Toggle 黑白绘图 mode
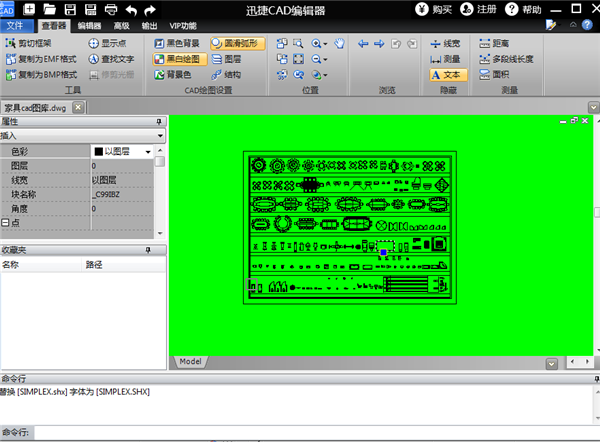600x442 pixels. pyautogui.click(x=180, y=59)
